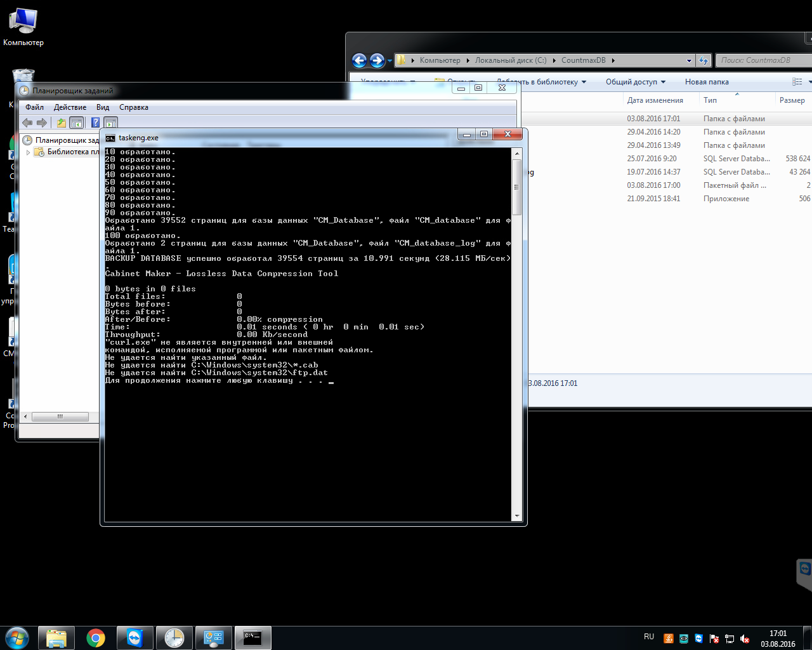Screen dimensions: 812x650
Task: Open the Действие menu
Action: [70, 107]
